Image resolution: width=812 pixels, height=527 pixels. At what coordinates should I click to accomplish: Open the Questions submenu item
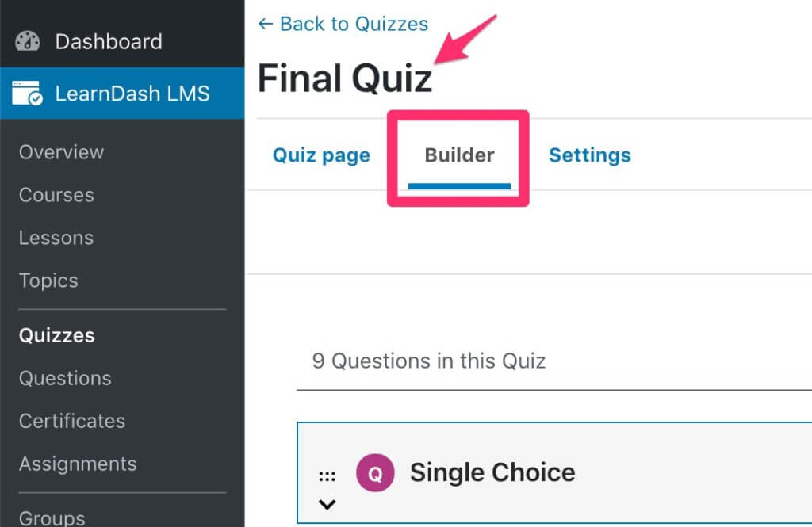pyautogui.click(x=65, y=378)
